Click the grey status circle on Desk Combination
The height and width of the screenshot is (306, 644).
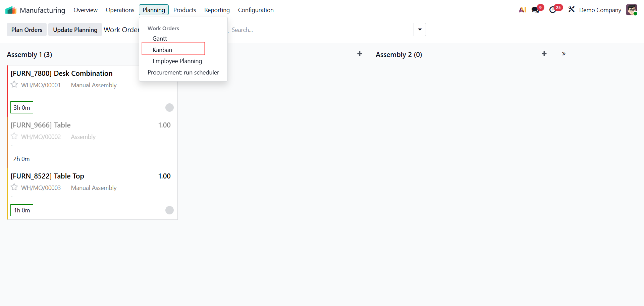point(169,107)
